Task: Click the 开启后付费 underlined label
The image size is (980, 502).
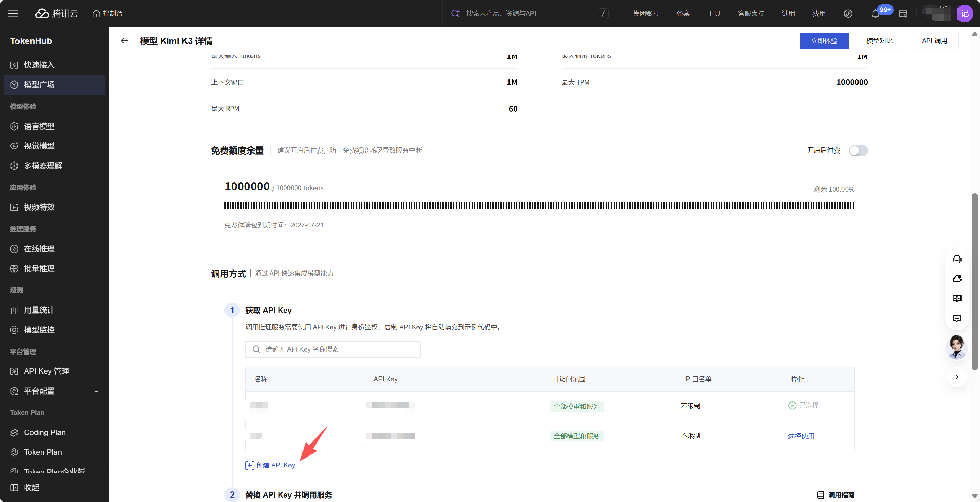Action: point(824,150)
